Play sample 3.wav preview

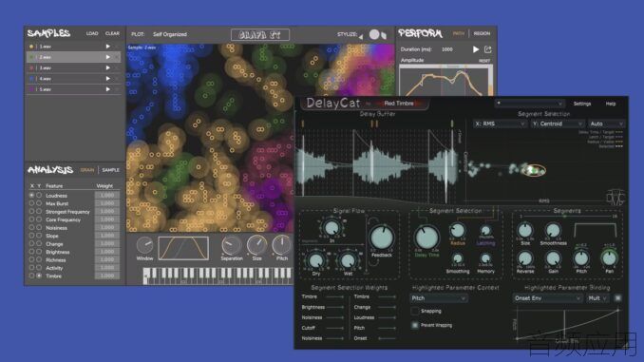(107, 67)
